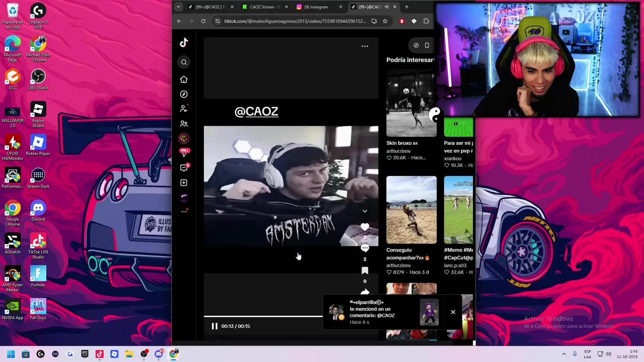Open the Messages inbox icon in sidebar
Viewport: 644px width, 362px height.
184,167
